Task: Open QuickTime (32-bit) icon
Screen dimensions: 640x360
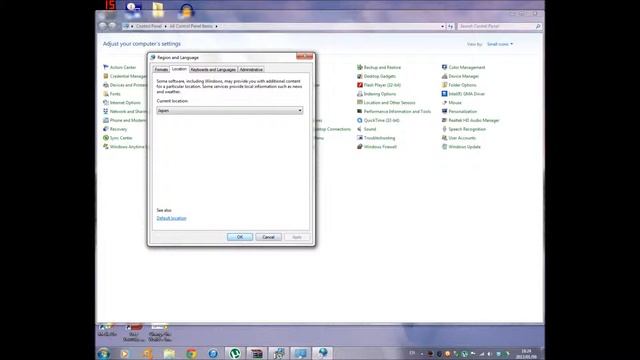Action: pyautogui.click(x=360, y=120)
